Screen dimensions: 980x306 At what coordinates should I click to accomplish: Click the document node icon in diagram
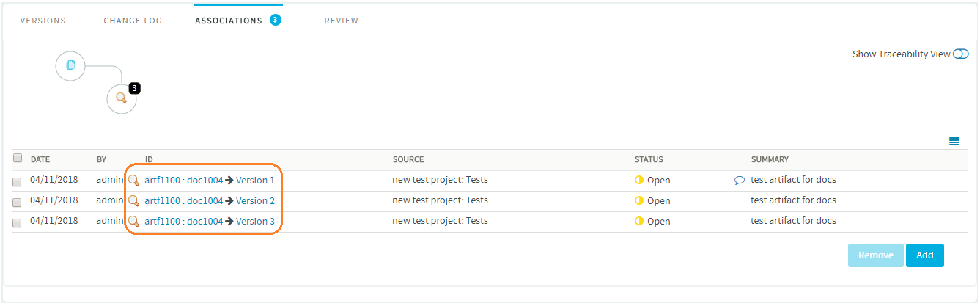point(70,65)
